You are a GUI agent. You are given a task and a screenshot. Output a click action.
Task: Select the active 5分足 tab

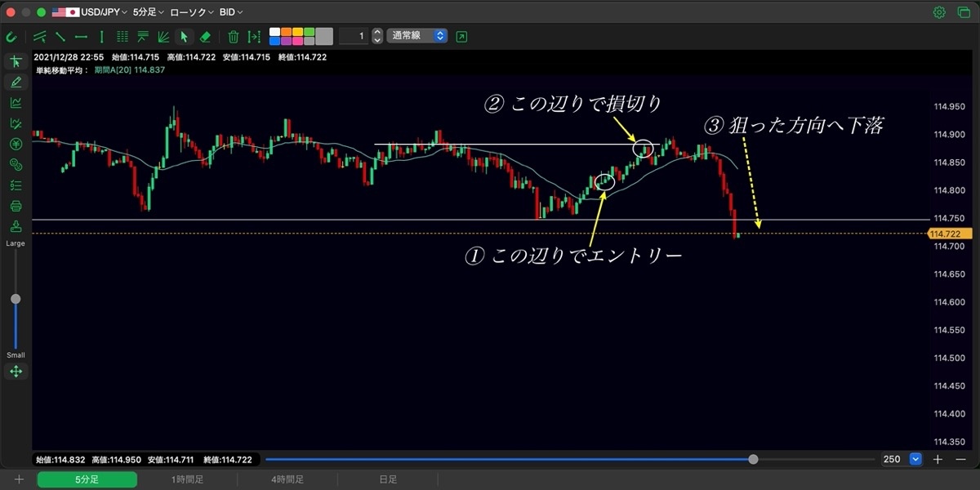click(x=87, y=479)
